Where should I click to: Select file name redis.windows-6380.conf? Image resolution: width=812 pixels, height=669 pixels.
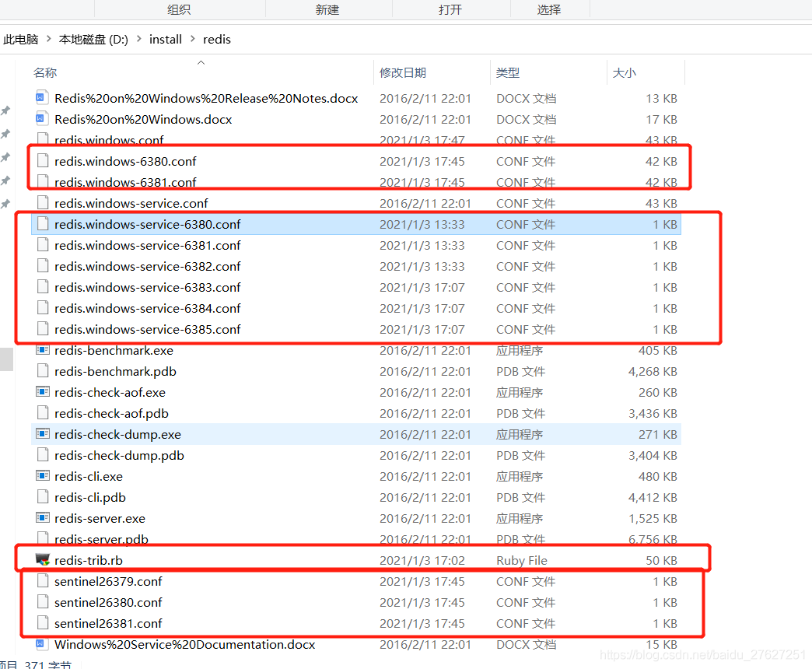[x=125, y=162]
